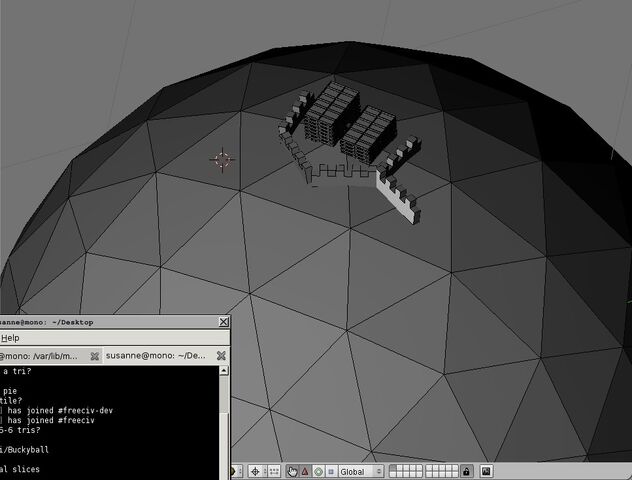This screenshot has height=480, width=632.
Task: Toggle the move object centers only button
Action: click(x=274, y=471)
